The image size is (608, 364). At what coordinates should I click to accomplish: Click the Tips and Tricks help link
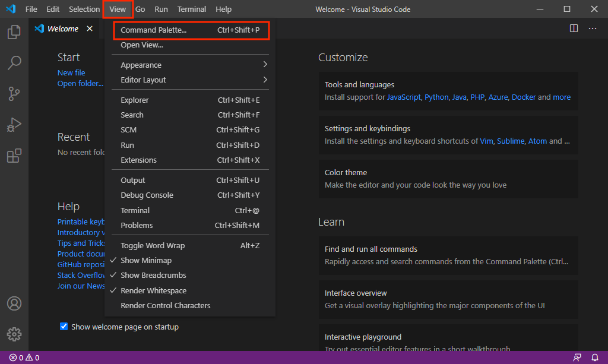pos(81,243)
